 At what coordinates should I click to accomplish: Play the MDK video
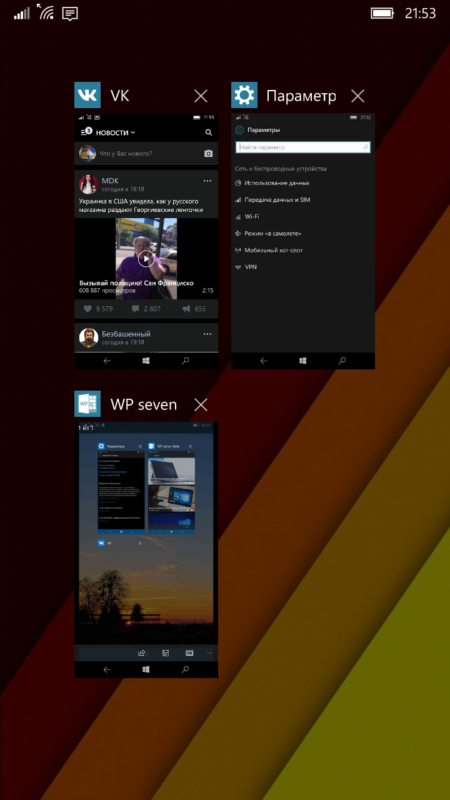pyautogui.click(x=146, y=259)
